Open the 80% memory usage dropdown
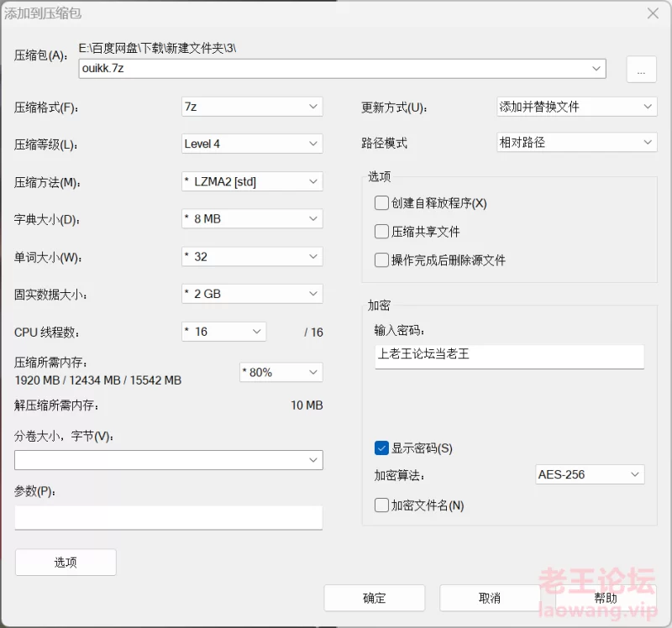 pos(281,372)
